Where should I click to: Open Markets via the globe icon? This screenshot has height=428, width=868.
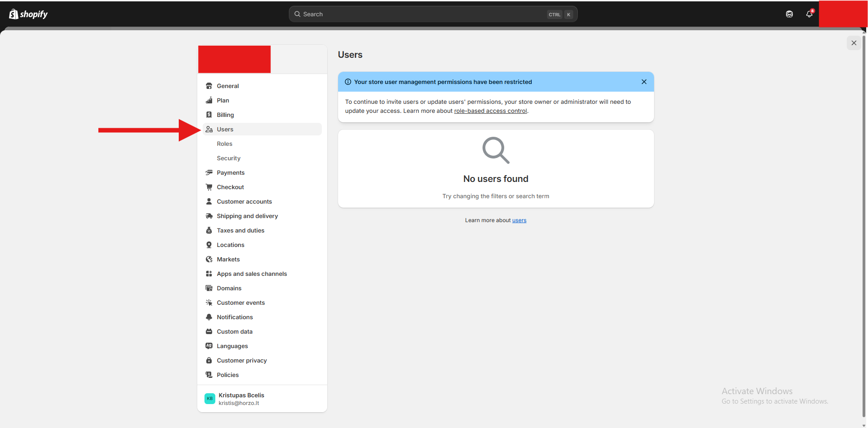pos(209,259)
